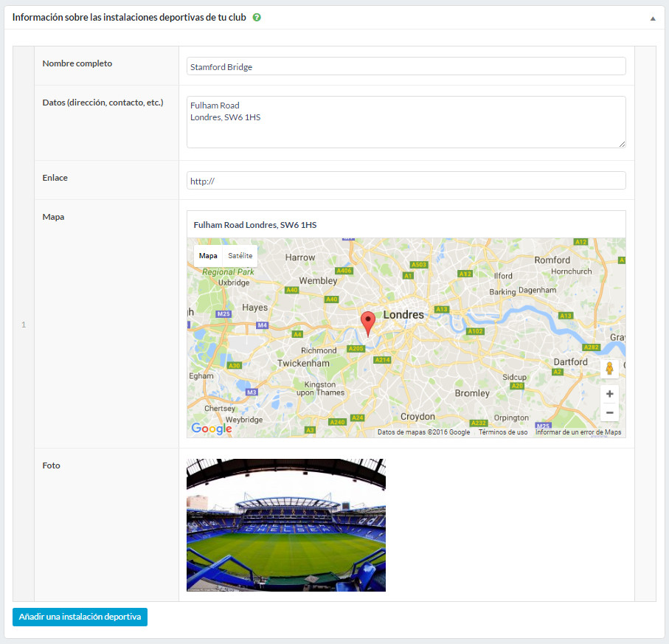
Task: Collapse the sports facilities information panel
Action: pyautogui.click(x=653, y=18)
